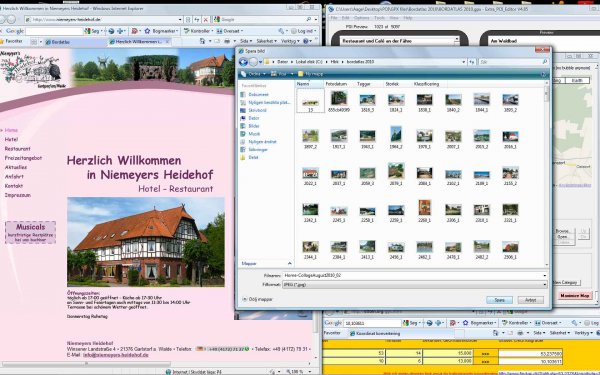Click search magnifier in IE search box
Image resolution: width=600 pixels, height=375 pixels.
coord(308,20)
